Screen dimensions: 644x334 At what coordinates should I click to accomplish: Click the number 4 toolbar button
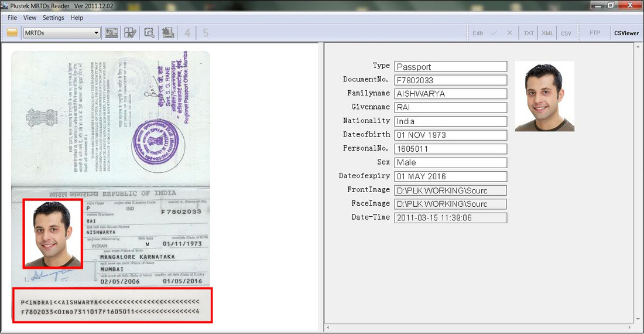coord(187,33)
